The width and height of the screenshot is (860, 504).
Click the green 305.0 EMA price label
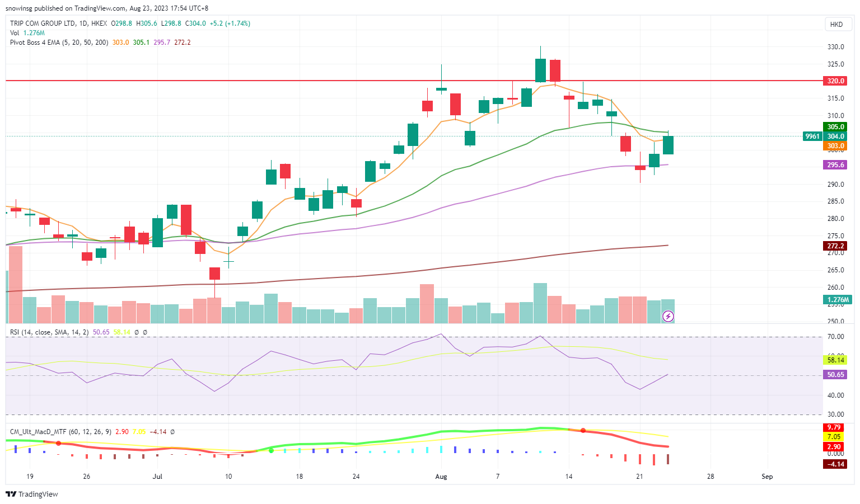click(x=835, y=127)
